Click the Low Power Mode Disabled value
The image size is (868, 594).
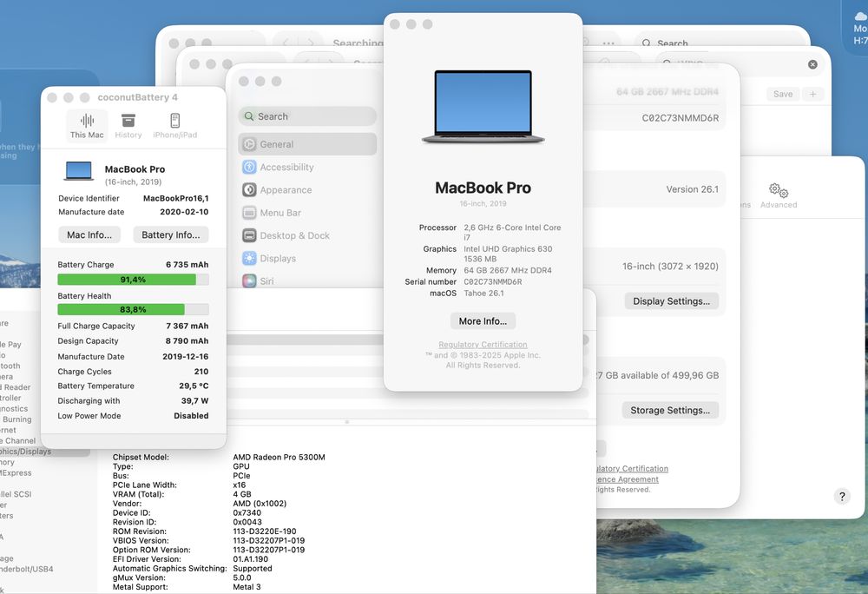(x=191, y=416)
